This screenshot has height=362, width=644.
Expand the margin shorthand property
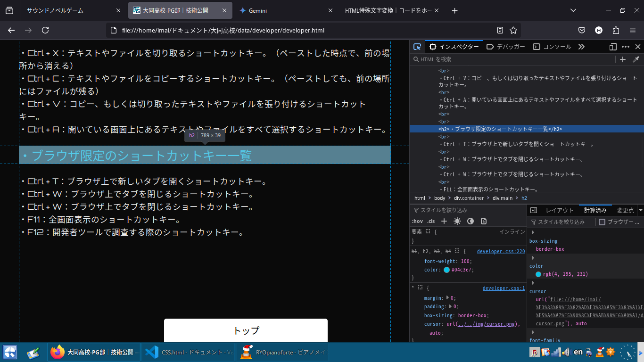[x=447, y=298]
